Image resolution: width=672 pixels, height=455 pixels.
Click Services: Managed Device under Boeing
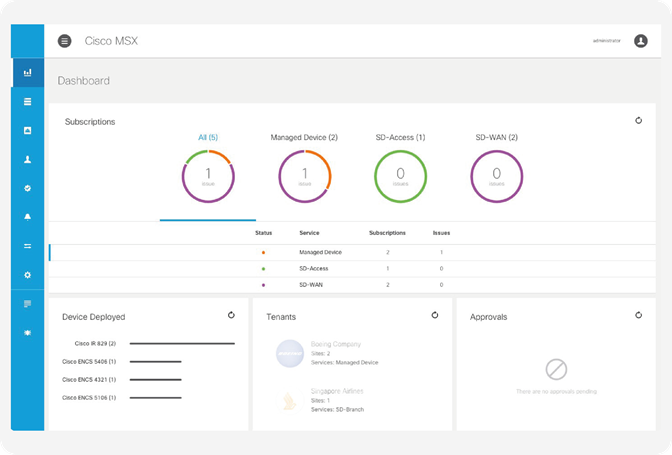pos(345,362)
